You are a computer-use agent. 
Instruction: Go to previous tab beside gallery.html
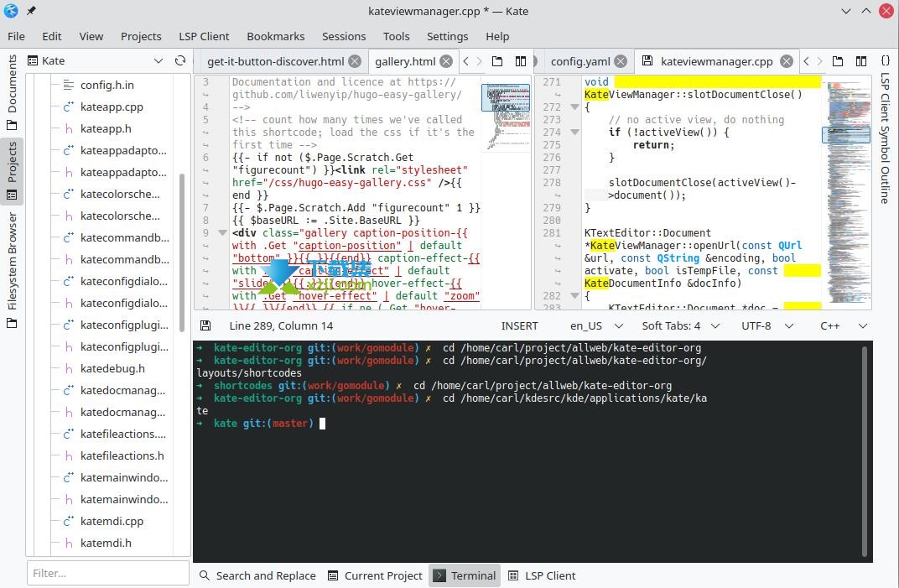(466, 61)
